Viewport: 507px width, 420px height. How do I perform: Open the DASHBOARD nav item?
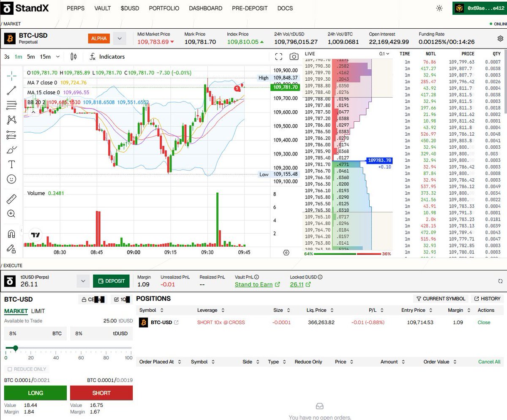pyautogui.click(x=205, y=8)
